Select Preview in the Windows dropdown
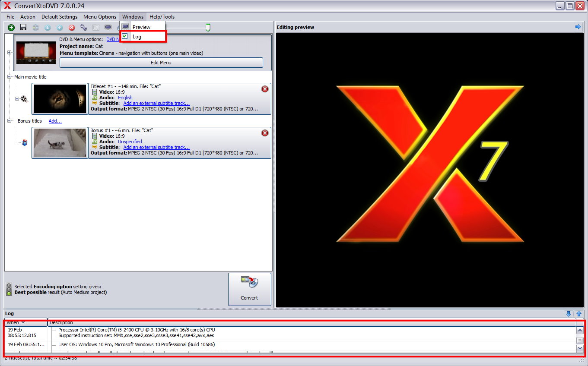Screen dimensions: 588x366 (x=142, y=27)
